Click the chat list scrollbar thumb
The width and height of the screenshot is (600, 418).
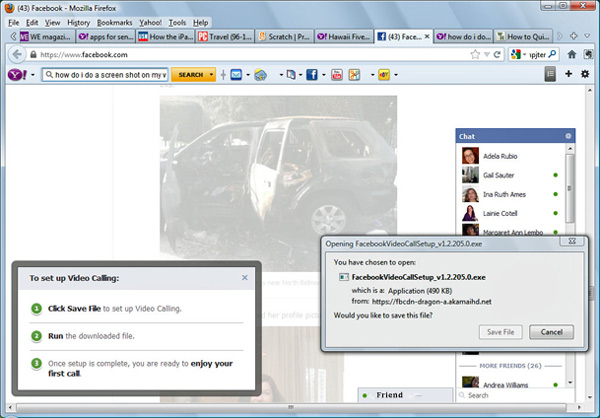coord(570,188)
